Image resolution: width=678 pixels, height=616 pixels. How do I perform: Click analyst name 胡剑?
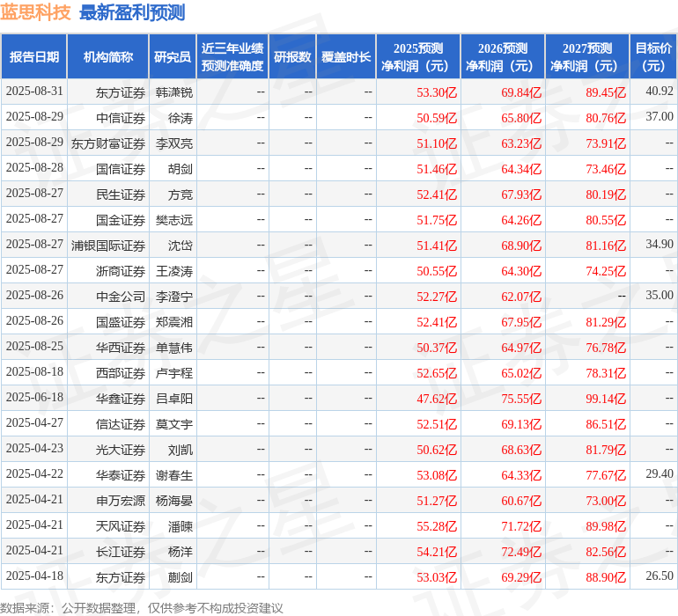[x=181, y=169]
